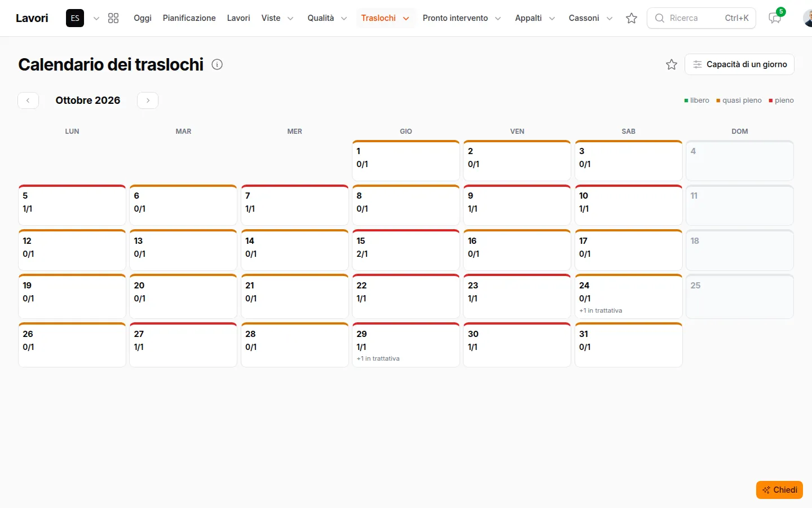812x508 pixels.
Task: Open the apps grid icon
Action: 113,18
